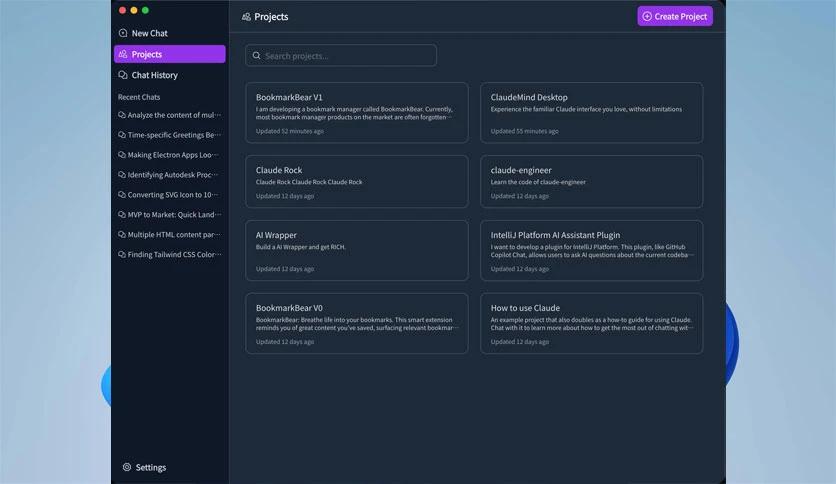Open the New Chat menu item
The image size is (836, 484).
pos(170,33)
